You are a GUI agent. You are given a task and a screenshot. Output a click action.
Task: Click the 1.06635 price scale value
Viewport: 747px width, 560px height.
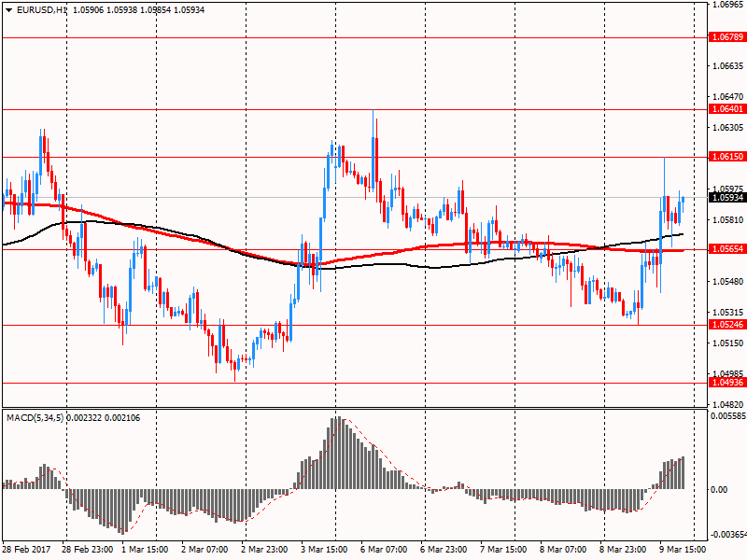[727, 65]
